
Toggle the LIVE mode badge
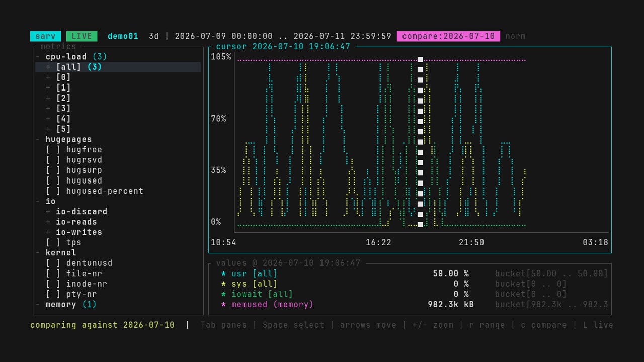[x=82, y=36]
